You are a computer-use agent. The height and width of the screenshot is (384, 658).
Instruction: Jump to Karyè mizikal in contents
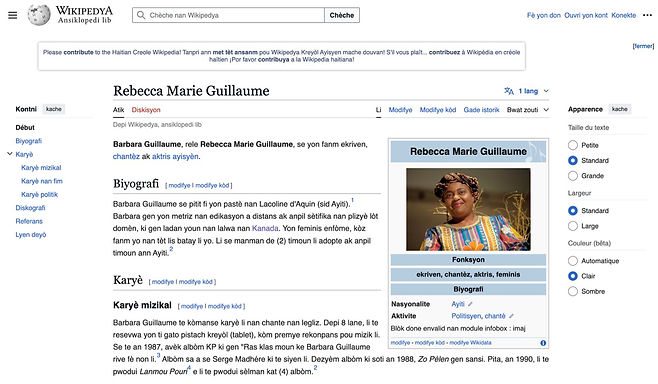(41, 168)
